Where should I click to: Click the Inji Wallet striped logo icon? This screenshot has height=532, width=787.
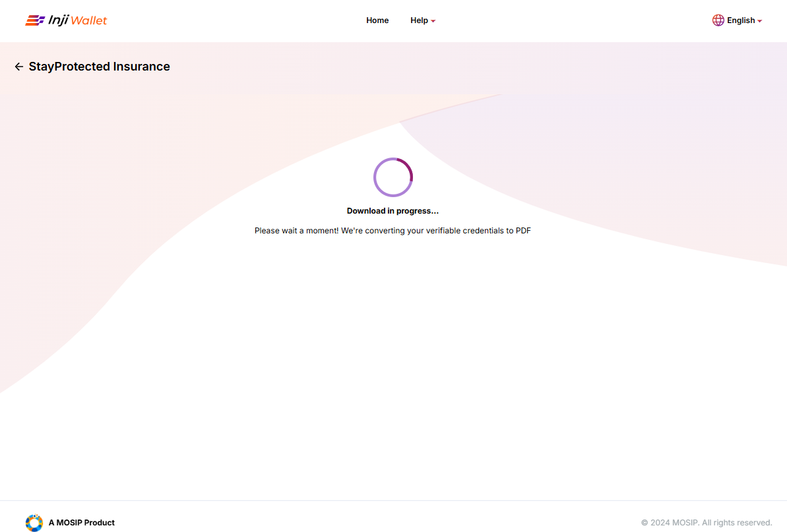point(35,20)
